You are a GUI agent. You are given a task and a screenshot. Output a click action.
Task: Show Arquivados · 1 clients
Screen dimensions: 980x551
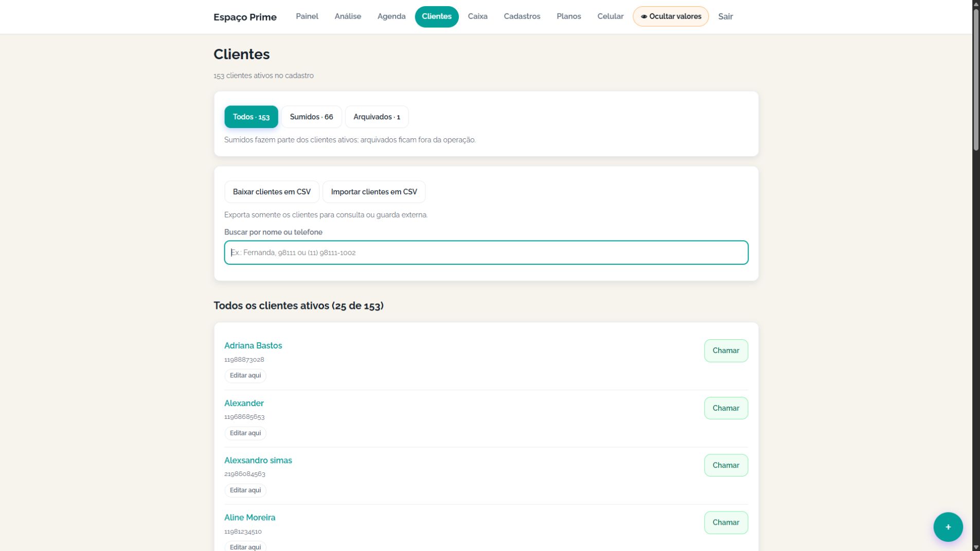point(377,117)
